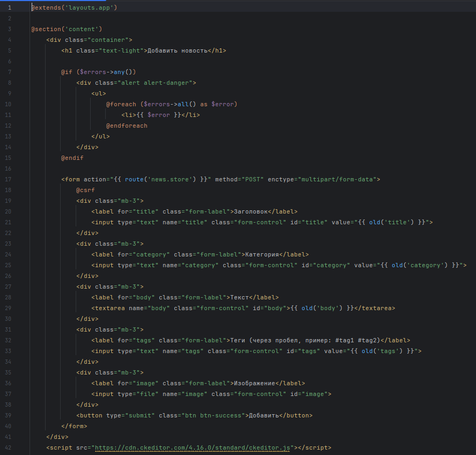476x455 pixels.
Task: Click the @csrf directive
Action: 86,190
